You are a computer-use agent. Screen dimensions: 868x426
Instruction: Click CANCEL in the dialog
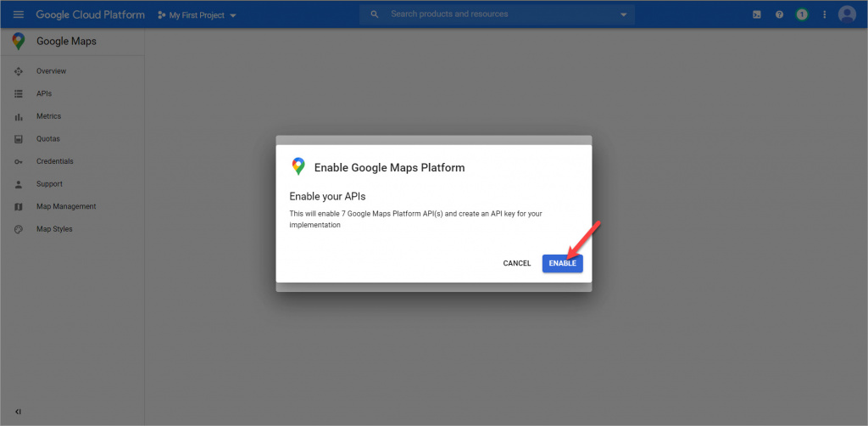[516, 263]
